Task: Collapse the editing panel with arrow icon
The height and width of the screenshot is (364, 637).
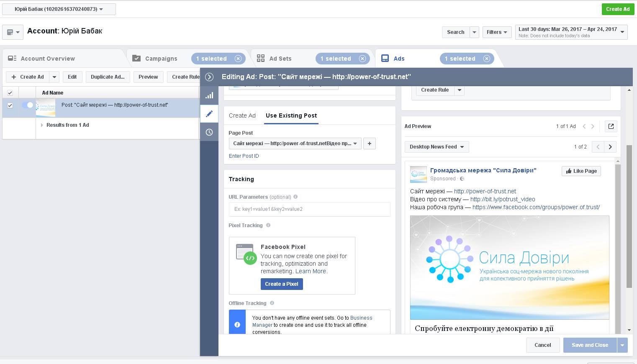Action: coord(209,77)
